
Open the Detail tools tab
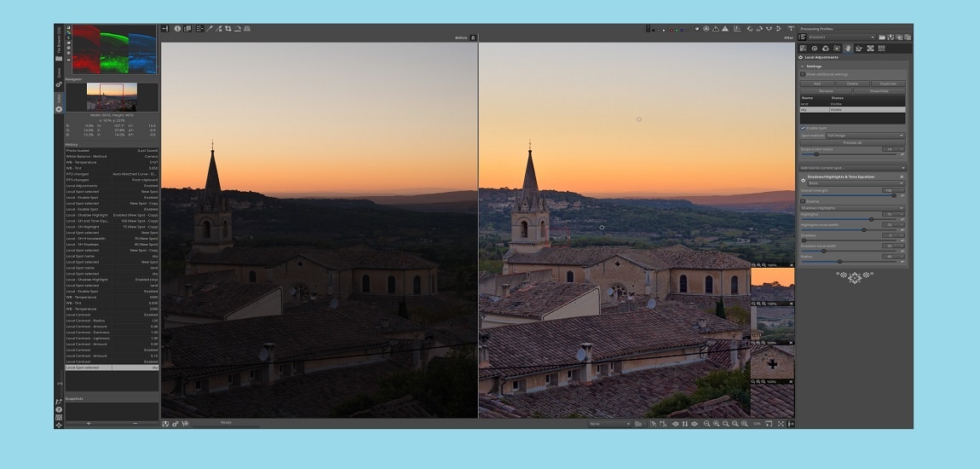(x=815, y=48)
